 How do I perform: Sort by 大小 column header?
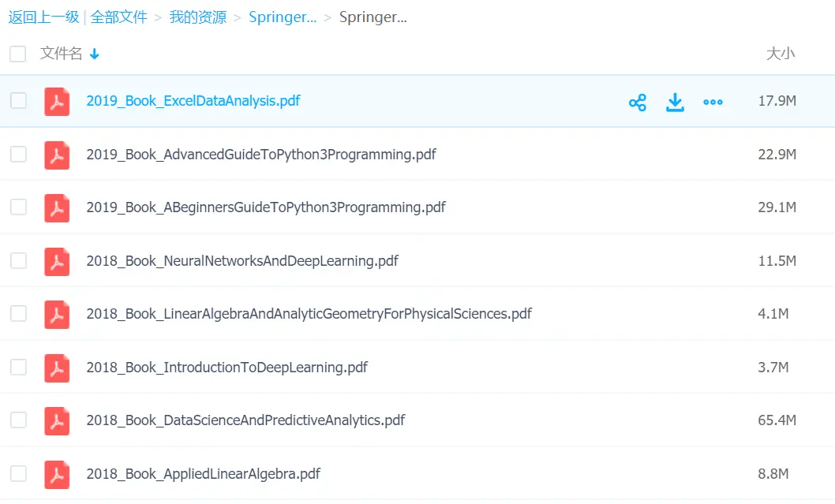point(781,53)
